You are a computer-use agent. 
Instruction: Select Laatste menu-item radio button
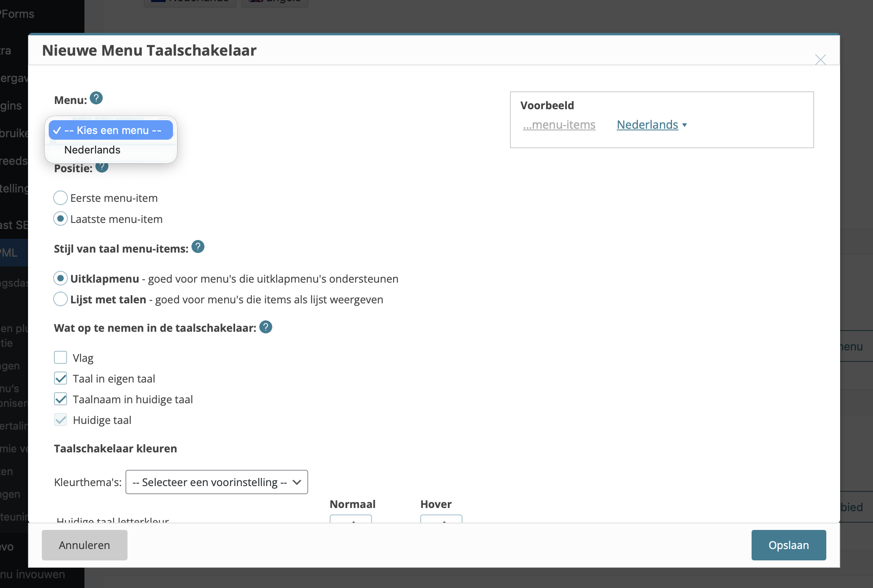click(61, 219)
